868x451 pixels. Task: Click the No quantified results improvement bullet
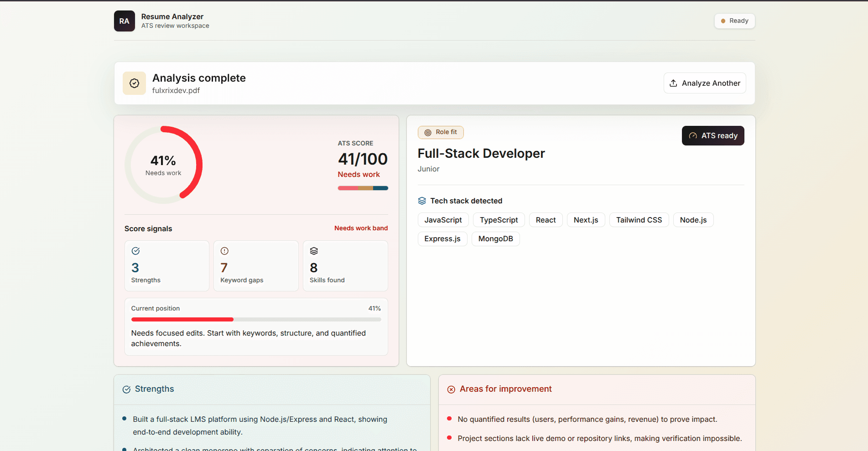tap(587, 419)
